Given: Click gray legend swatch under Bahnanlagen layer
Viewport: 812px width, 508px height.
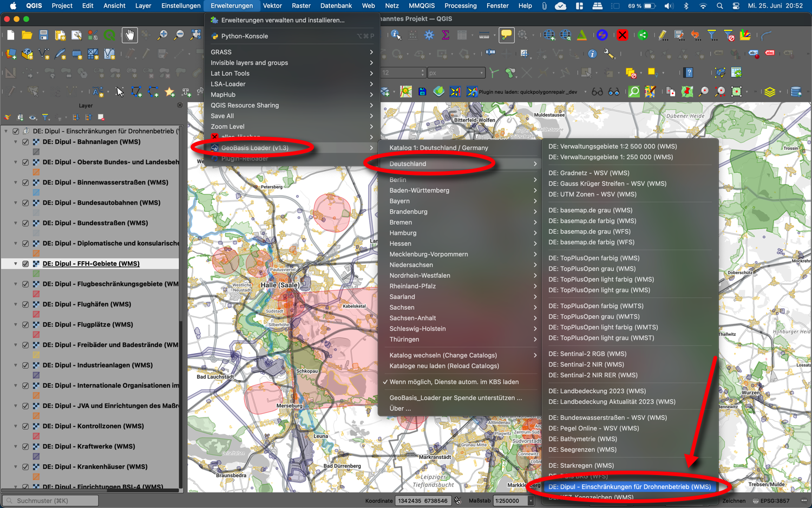Looking at the screenshot, I should coord(36,152).
